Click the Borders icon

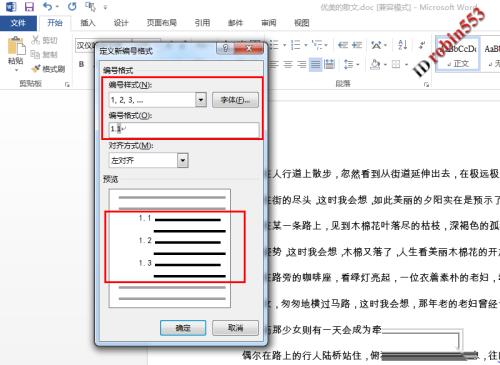396,64
